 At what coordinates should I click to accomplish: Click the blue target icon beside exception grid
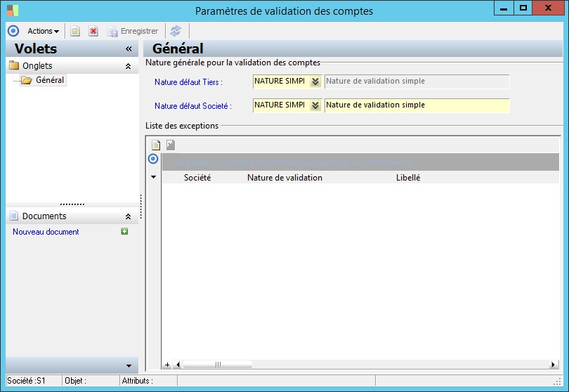click(x=153, y=159)
